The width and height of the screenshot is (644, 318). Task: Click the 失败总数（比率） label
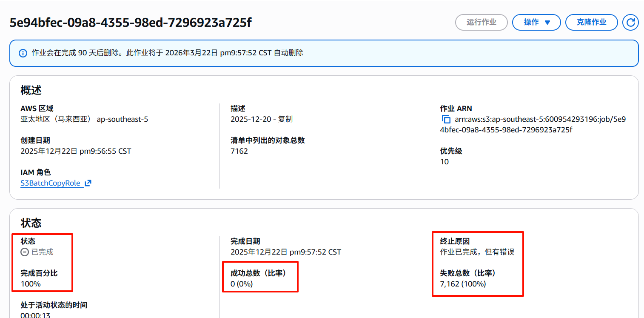(468, 273)
